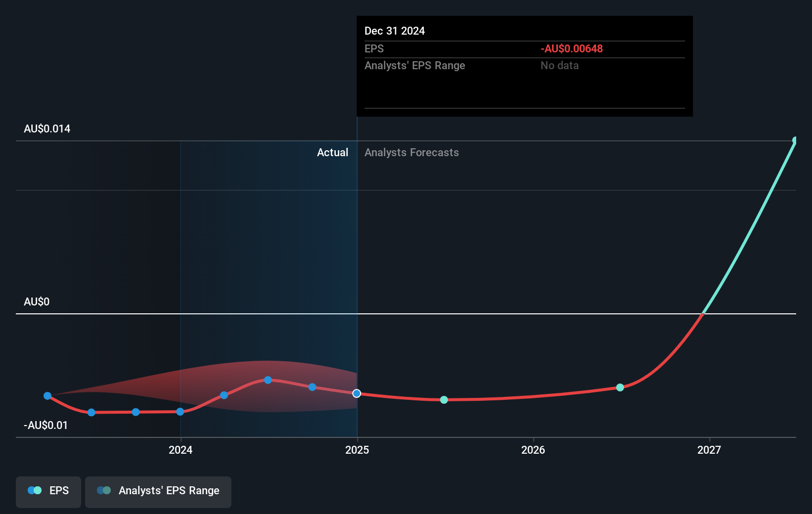
Task: Click the 'Actual' section label
Action: 332,153
